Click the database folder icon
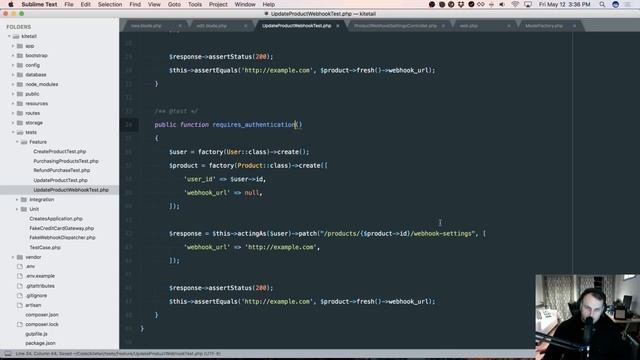The height and width of the screenshot is (360, 640). coord(20,75)
